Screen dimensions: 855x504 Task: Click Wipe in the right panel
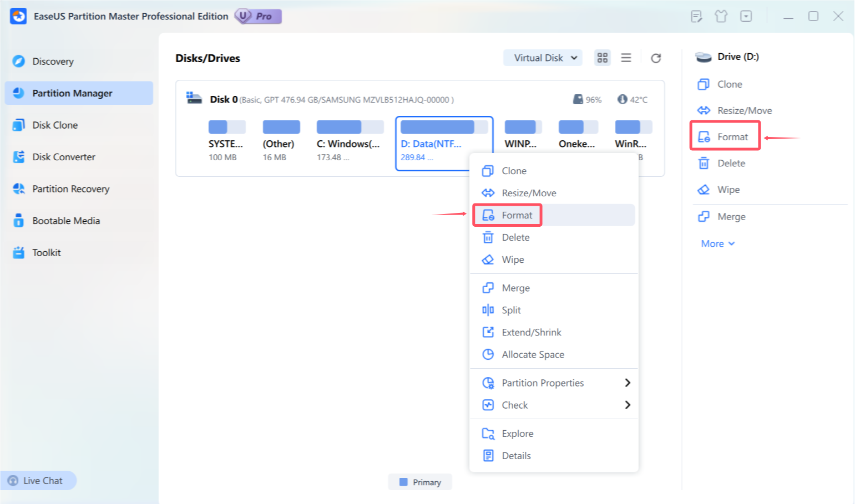pos(719,190)
